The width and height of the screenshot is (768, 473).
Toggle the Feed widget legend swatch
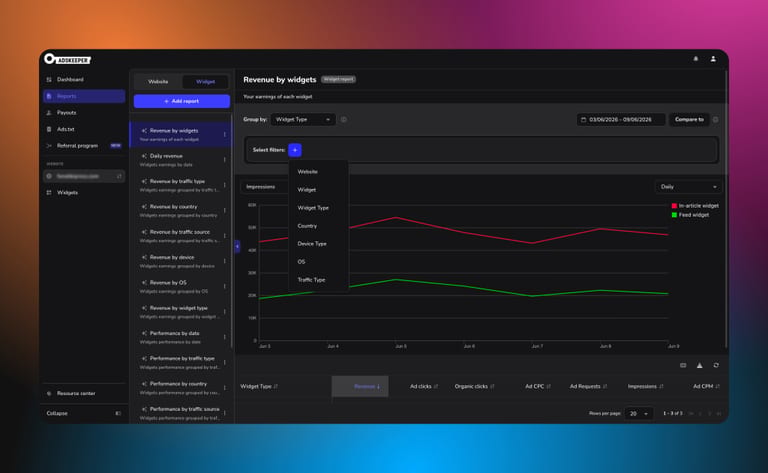click(674, 215)
